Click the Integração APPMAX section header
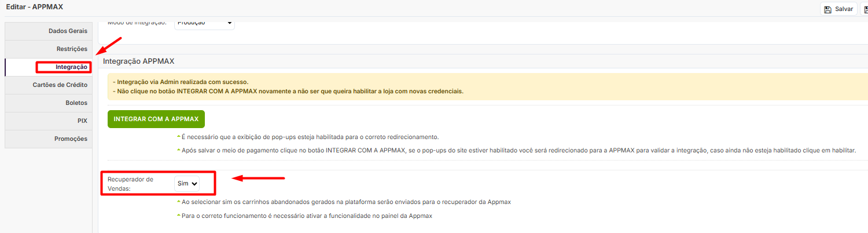The width and height of the screenshot is (868, 233). pyautogui.click(x=139, y=61)
